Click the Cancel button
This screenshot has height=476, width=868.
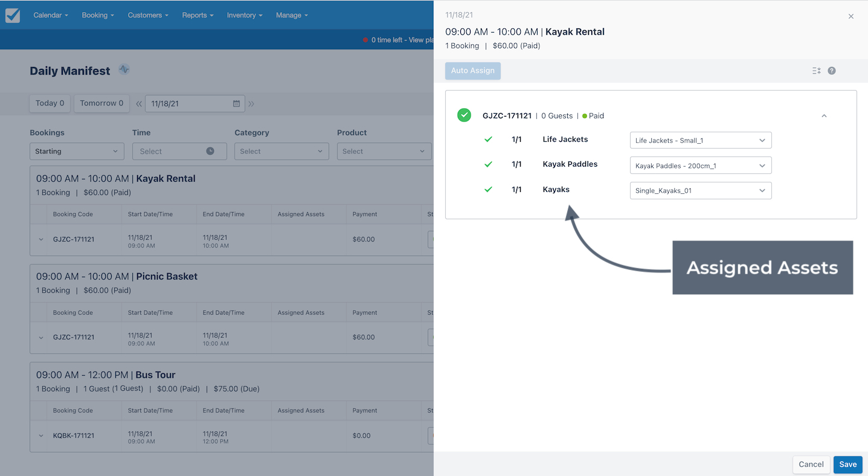pyautogui.click(x=811, y=465)
